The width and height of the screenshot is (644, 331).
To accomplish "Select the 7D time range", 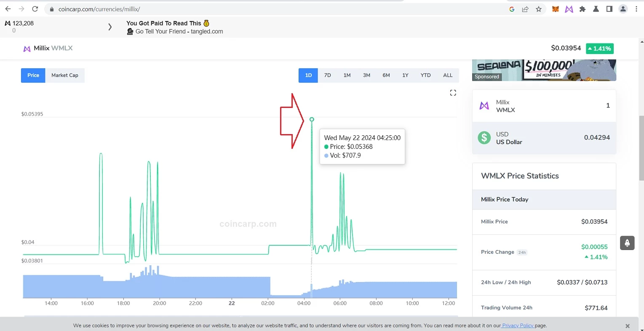I will coord(328,75).
